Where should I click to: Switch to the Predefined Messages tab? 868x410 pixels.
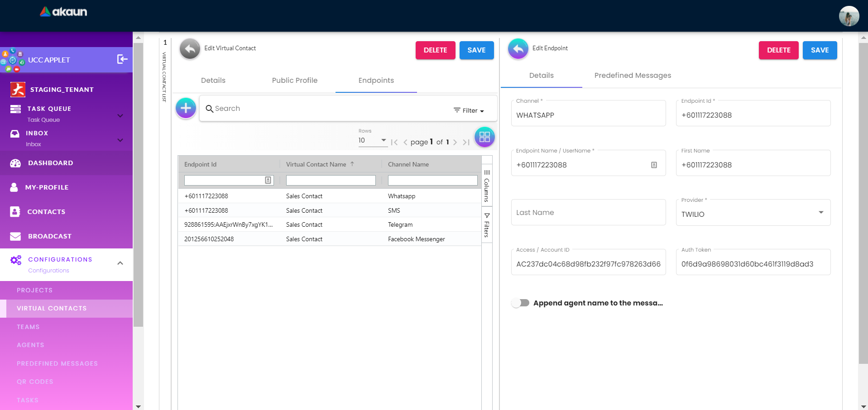[632, 76]
